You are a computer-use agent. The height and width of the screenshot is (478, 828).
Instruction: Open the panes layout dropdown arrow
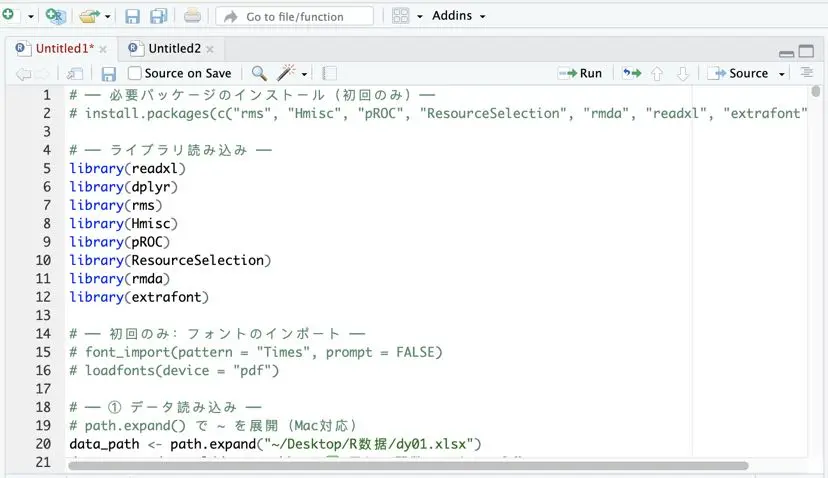pyautogui.click(x=420, y=16)
